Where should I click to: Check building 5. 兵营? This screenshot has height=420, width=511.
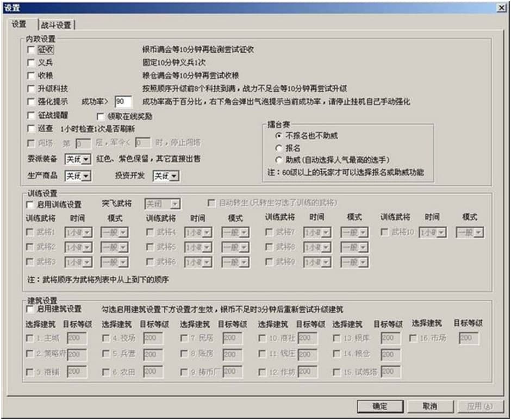pos(106,354)
